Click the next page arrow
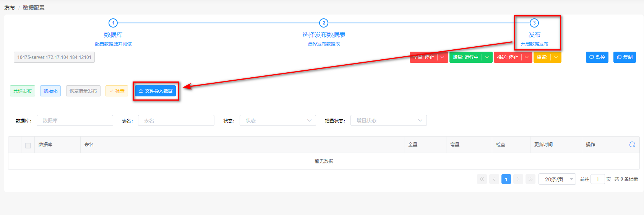644x215 pixels. coord(518,179)
